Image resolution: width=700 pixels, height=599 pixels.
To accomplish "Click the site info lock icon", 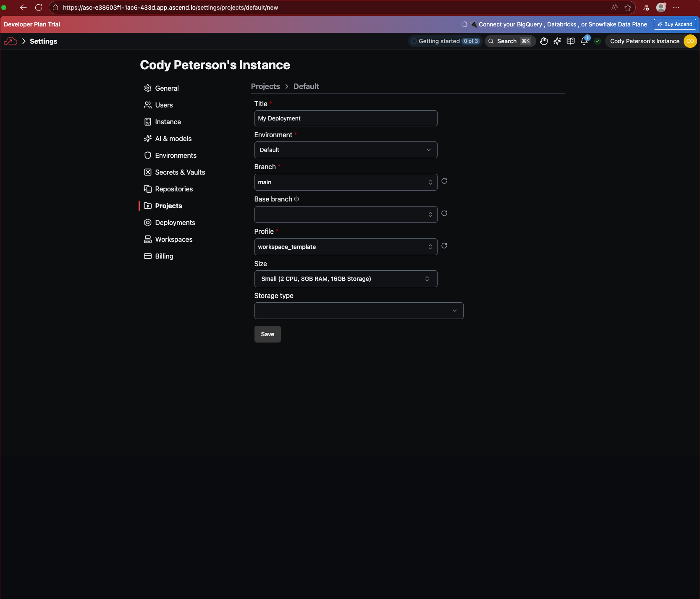I will pos(55,8).
